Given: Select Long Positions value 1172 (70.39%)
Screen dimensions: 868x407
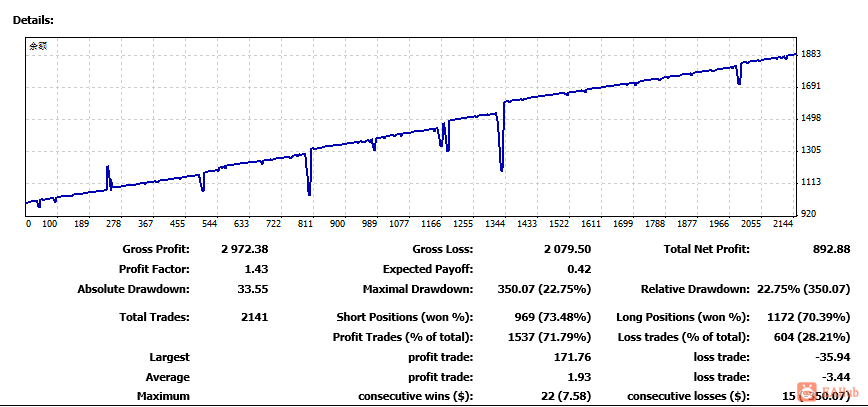Looking at the screenshot, I should point(808,318).
